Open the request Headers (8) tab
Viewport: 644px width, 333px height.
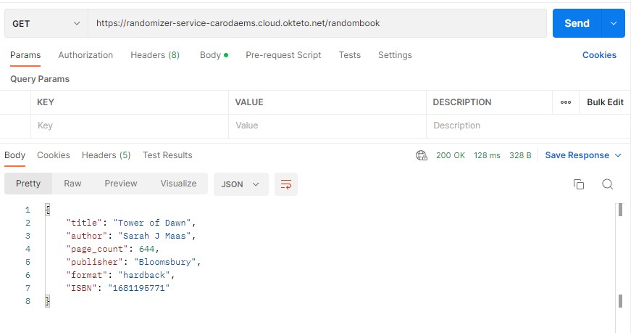(155, 55)
